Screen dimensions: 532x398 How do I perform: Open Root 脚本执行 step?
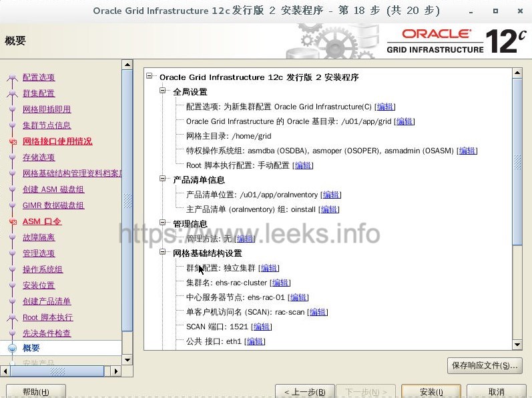coord(48,317)
